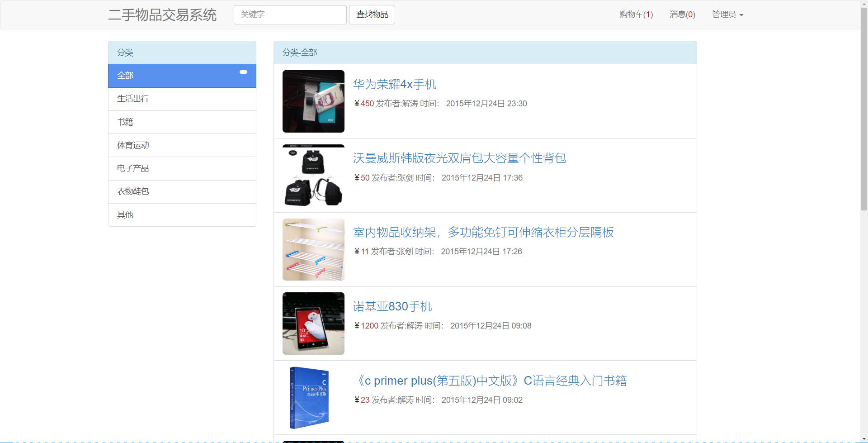Image resolution: width=868 pixels, height=443 pixels.
Task: Click the collapse indicator on the 全部 row
Action: (x=243, y=72)
